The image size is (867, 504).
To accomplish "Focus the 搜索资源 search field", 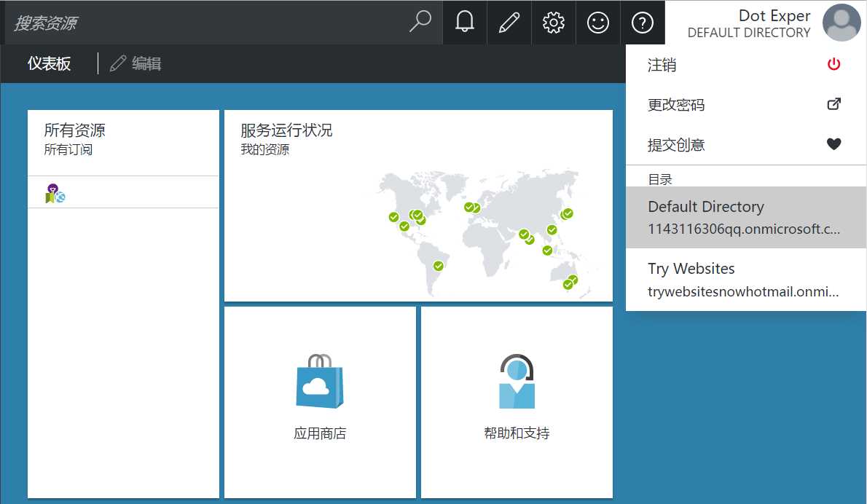I will (x=204, y=23).
